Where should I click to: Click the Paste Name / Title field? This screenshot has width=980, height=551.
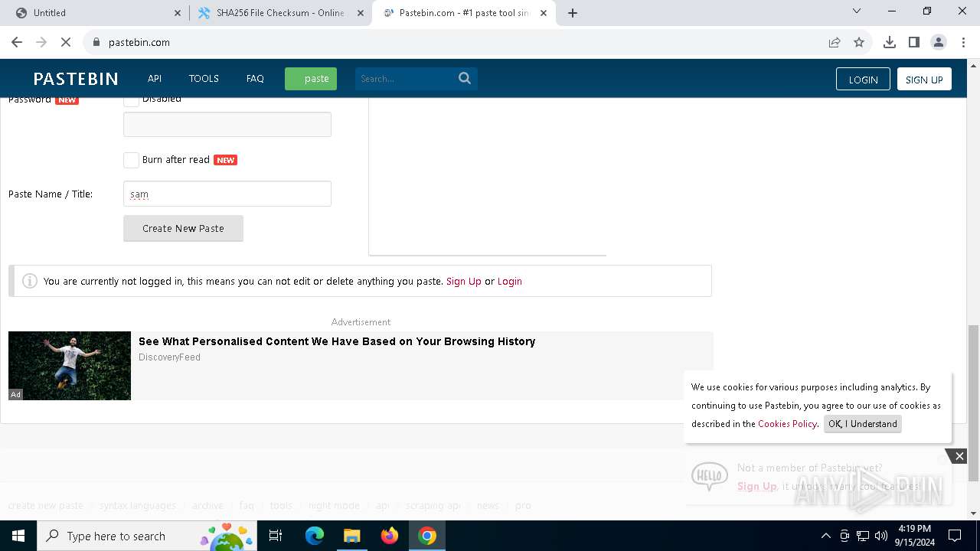227,194
